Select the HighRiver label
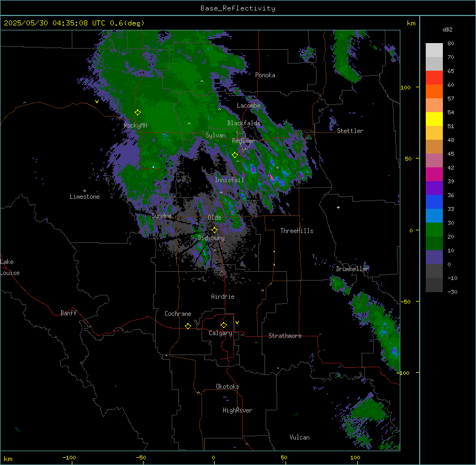 pos(237,410)
